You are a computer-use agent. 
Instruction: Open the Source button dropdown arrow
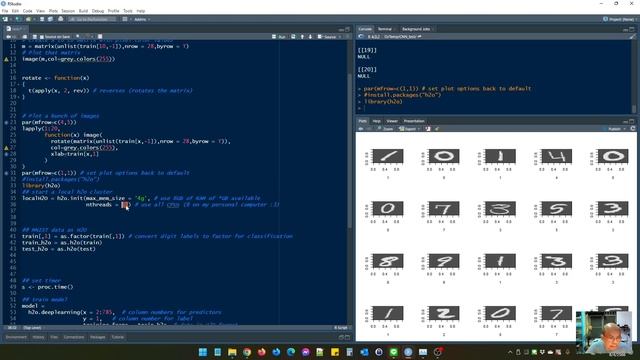click(x=340, y=37)
